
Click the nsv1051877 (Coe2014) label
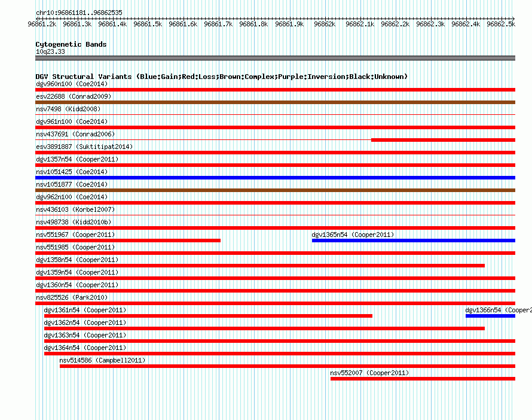click(x=72, y=184)
